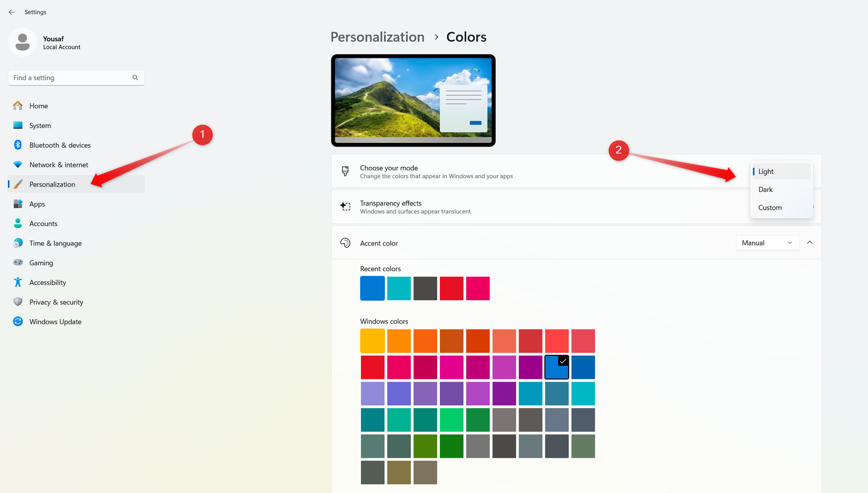Image resolution: width=868 pixels, height=493 pixels.
Task: Open Bluetooth & devices settings
Action: click(x=60, y=145)
